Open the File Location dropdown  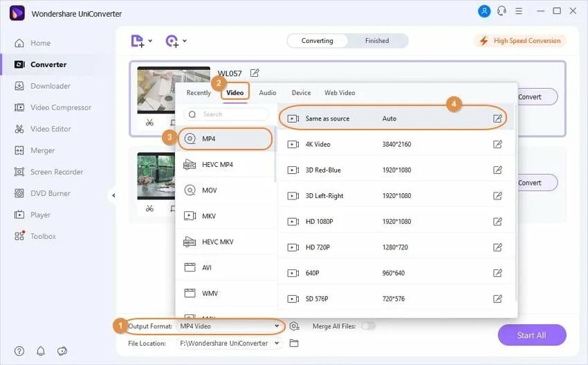pyautogui.click(x=230, y=344)
